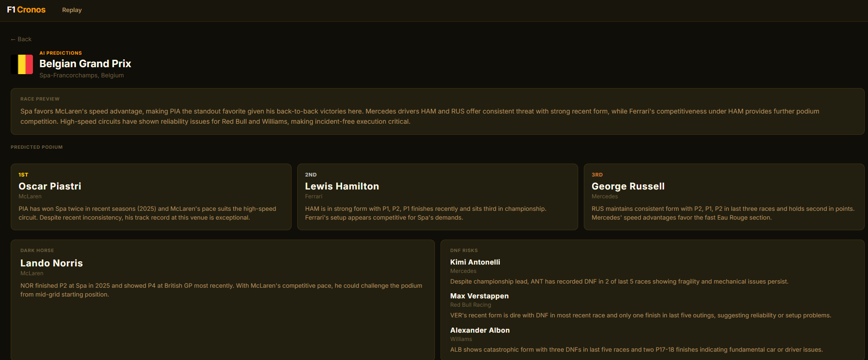Click the Oscar Piastri driver name
This screenshot has height=360, width=868.
tap(50, 186)
